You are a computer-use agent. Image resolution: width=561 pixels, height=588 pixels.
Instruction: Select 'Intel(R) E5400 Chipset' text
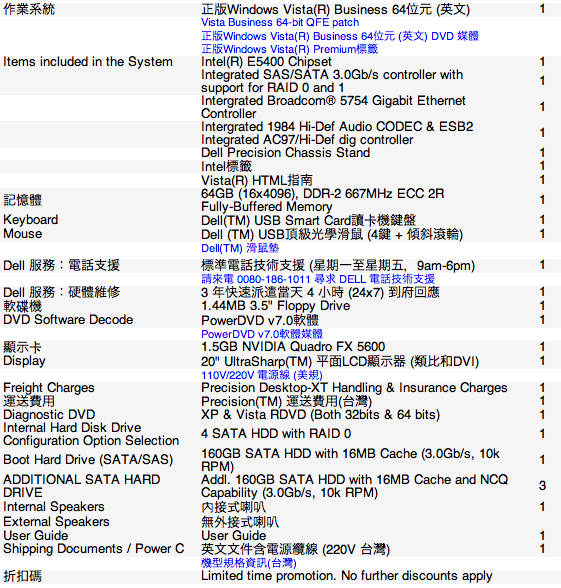(266, 62)
